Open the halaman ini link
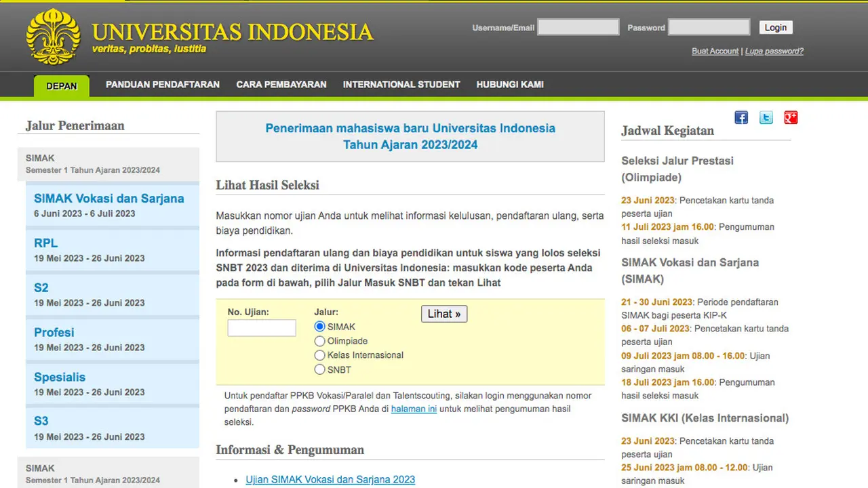The height and width of the screenshot is (488, 868). click(414, 409)
